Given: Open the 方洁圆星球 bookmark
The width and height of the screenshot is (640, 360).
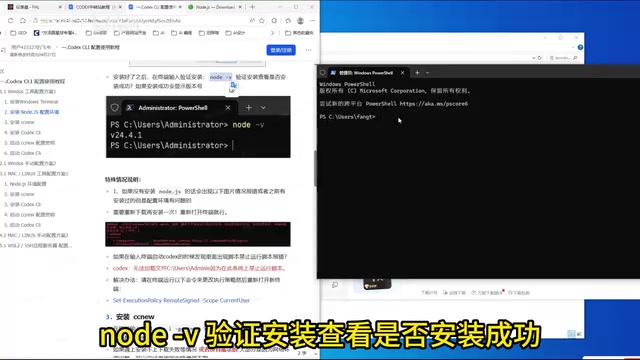Looking at the screenshot, I should 55,33.
